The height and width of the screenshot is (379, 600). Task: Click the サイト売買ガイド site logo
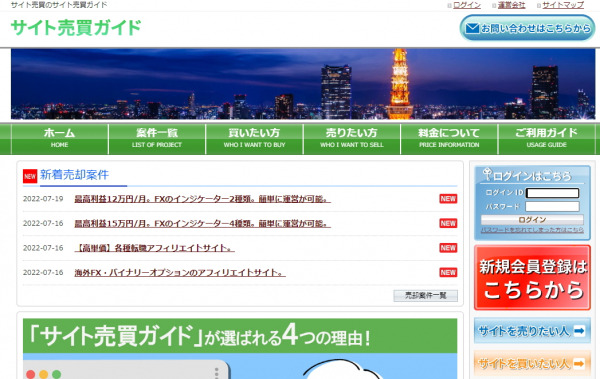(76, 28)
